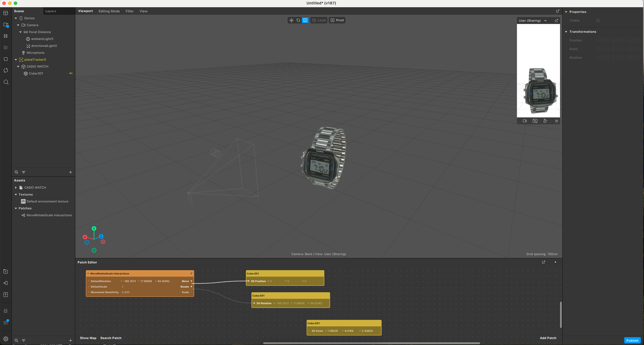Image resolution: width=644 pixels, height=345 pixels.
Task: Open the User (Sharing) preview dropdown
Action: click(533, 21)
